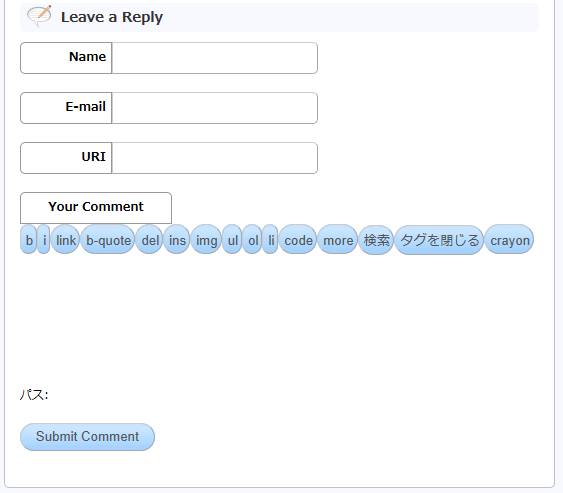Click the Submit Comment button

point(87,437)
